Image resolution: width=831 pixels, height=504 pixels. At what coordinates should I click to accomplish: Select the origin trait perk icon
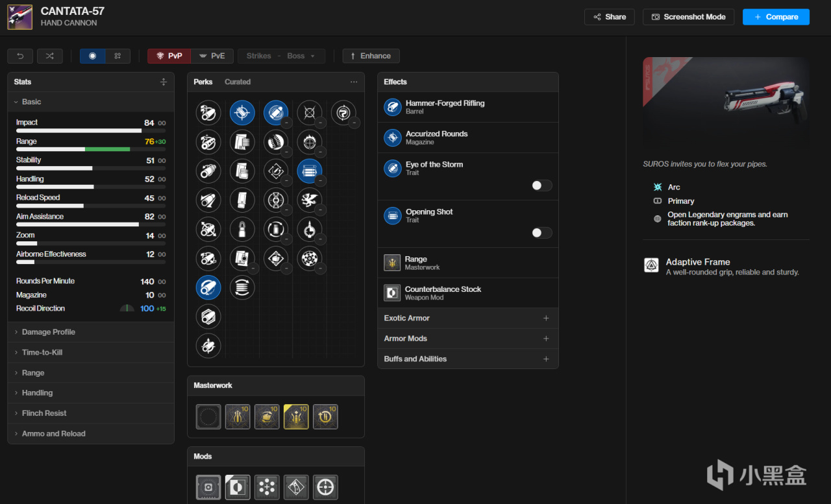point(343,113)
